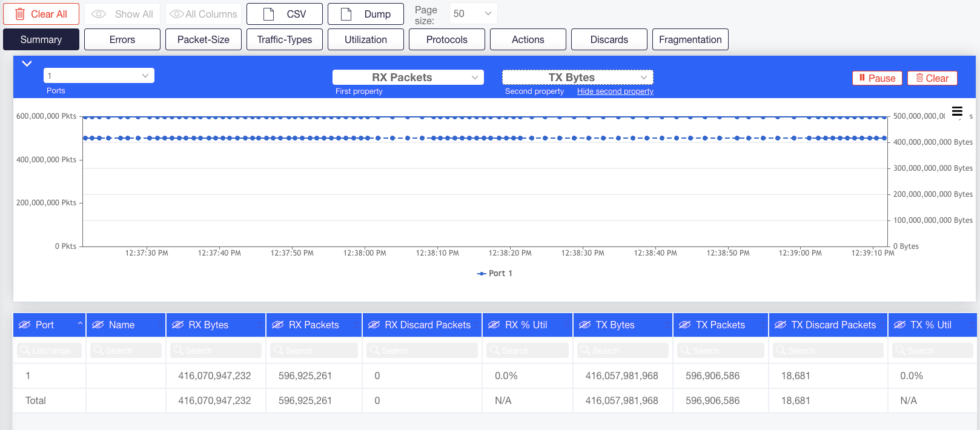
Task: Collapse the chart panel with the chevron
Action: (x=27, y=64)
